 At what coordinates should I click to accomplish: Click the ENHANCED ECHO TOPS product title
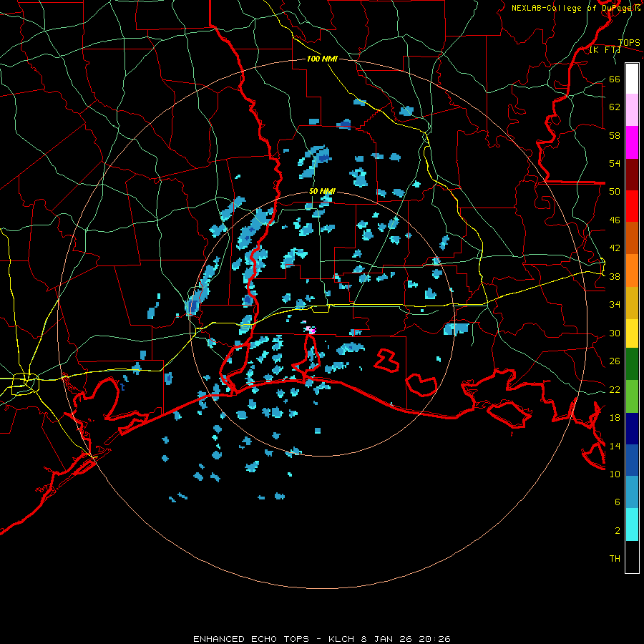tap(251, 639)
